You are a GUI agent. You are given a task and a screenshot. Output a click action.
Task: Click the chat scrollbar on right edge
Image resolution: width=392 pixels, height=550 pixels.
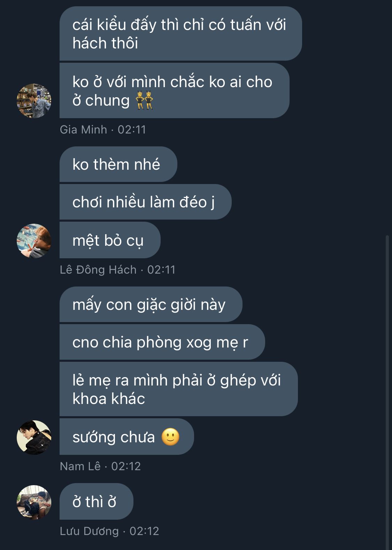point(387,393)
